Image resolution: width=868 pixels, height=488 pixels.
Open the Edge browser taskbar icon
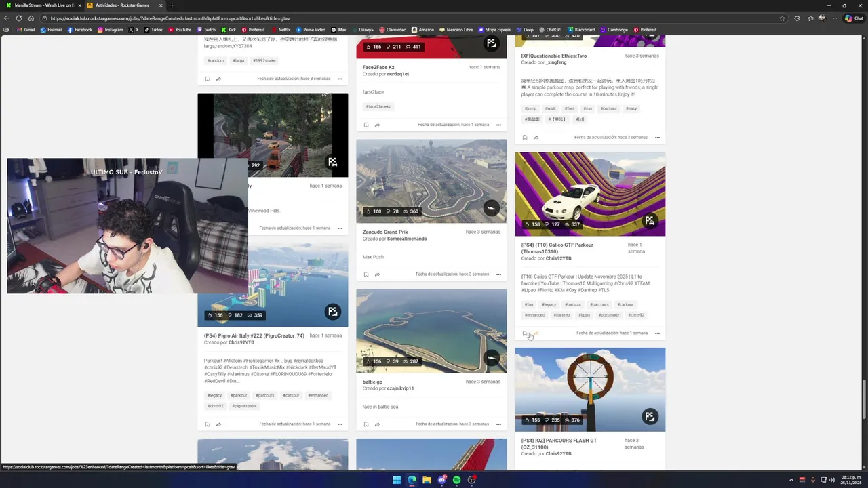tap(412, 480)
